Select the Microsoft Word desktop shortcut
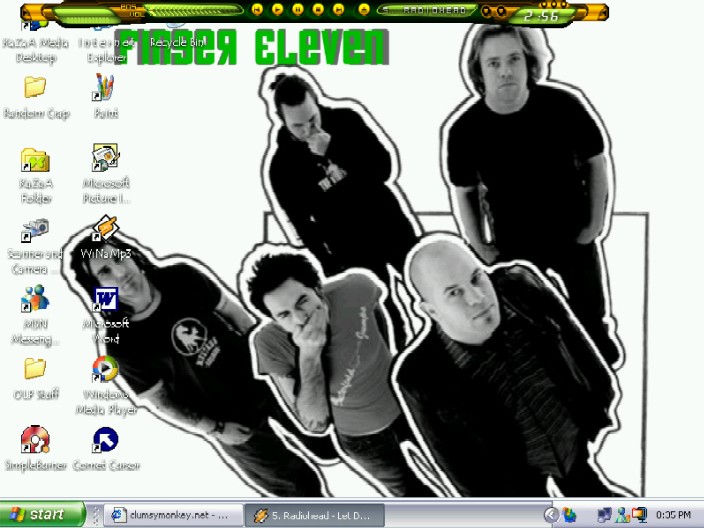Image resolution: width=704 pixels, height=528 pixels. (x=106, y=315)
